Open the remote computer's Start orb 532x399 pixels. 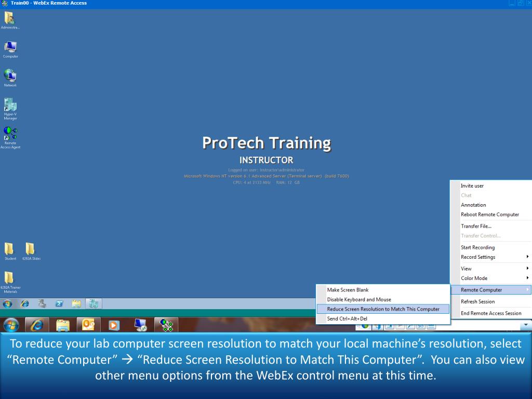7,303
